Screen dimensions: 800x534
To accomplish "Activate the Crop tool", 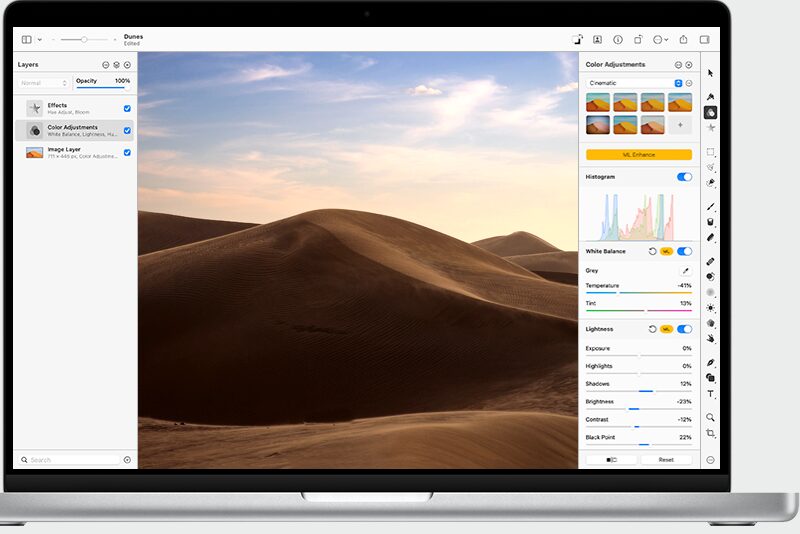I will click(710, 433).
